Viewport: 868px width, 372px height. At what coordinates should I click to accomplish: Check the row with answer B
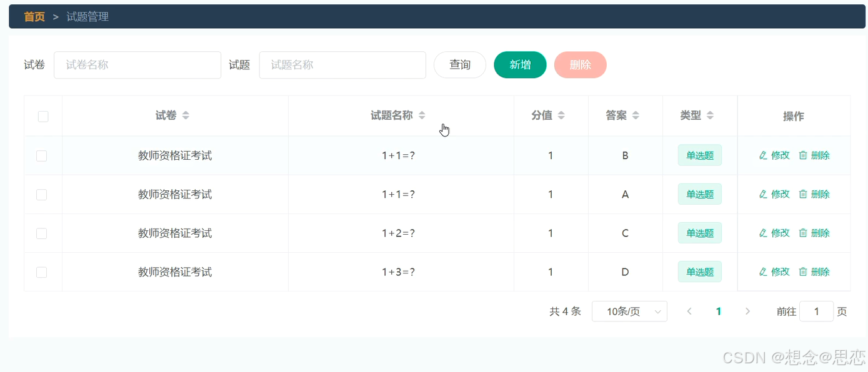(41, 156)
